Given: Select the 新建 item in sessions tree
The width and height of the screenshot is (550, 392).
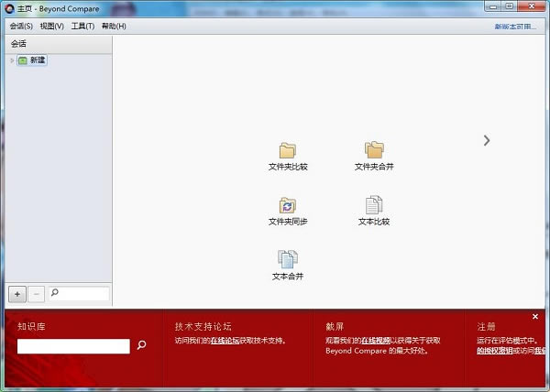Looking at the screenshot, I should click(x=37, y=60).
